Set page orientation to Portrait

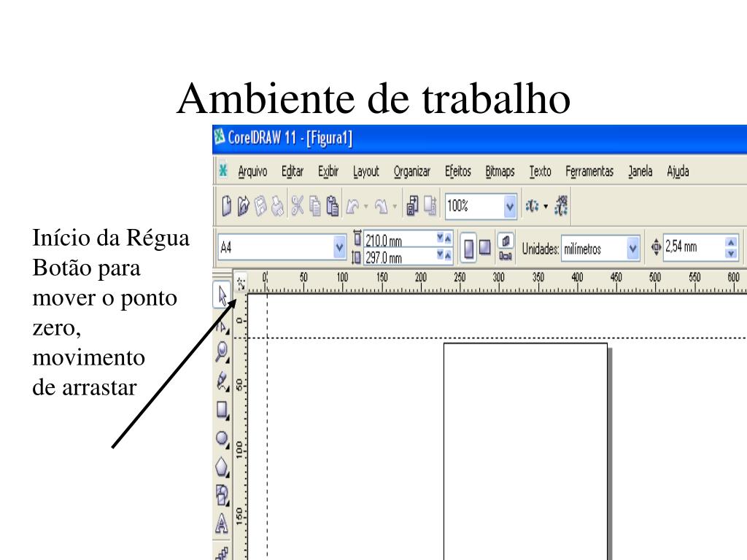(469, 248)
